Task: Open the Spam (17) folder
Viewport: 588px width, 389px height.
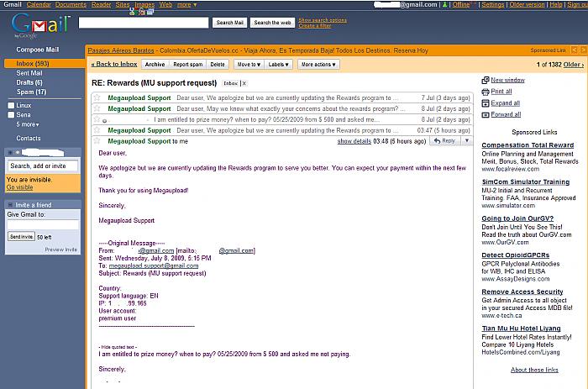Action: click(x=31, y=92)
